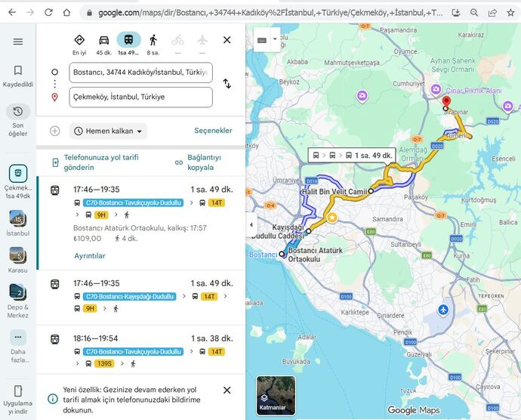Select En iyi best travel mode
This screenshot has width=521, height=420.
79,45
